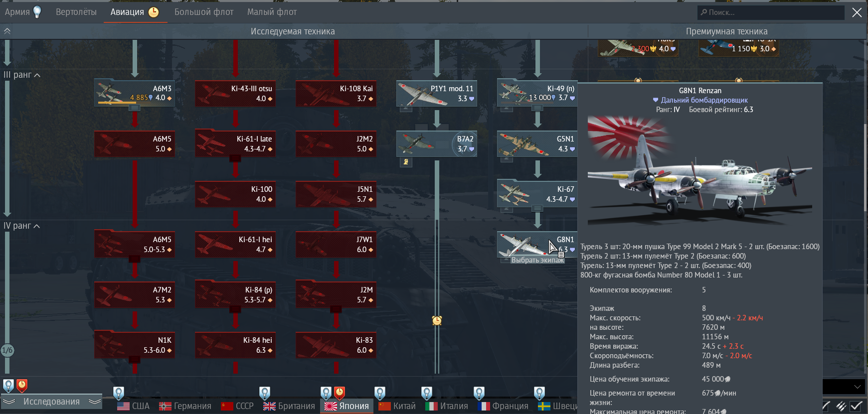
Task: Select the locked A7M2 card
Action: click(x=135, y=295)
